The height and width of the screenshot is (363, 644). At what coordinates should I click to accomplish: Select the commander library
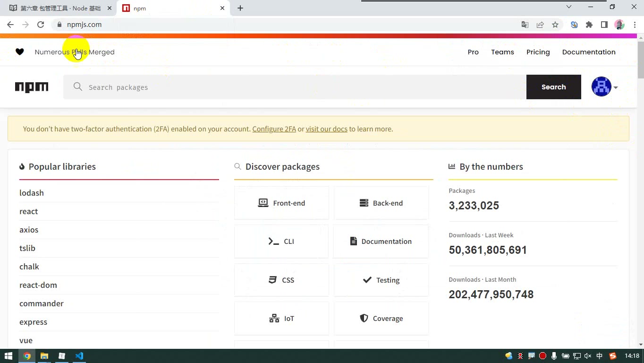tap(42, 303)
